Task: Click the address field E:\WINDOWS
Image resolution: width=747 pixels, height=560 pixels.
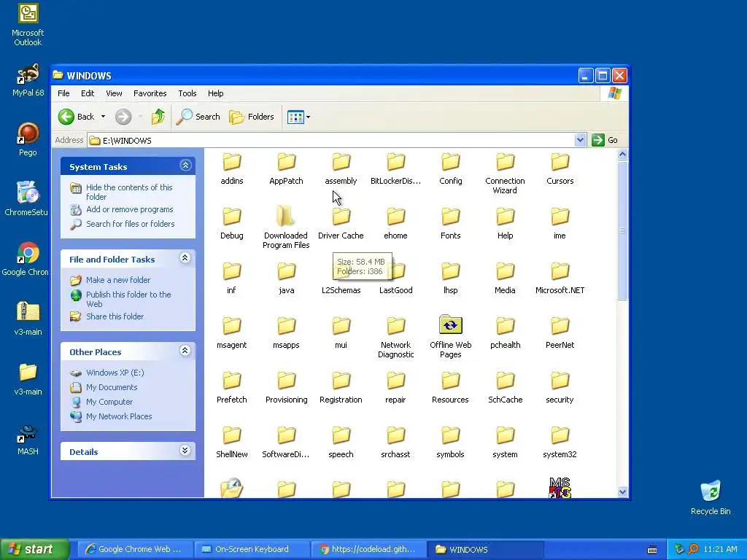Action: 331,141
